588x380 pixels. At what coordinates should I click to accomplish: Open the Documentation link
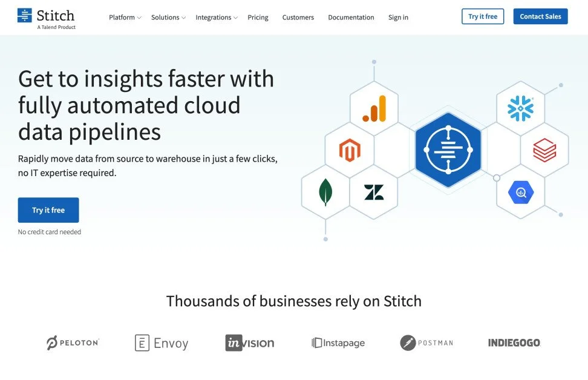(x=351, y=18)
